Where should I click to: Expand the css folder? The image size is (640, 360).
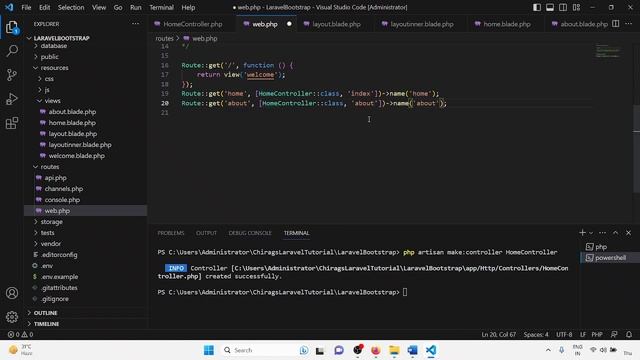click(x=49, y=79)
